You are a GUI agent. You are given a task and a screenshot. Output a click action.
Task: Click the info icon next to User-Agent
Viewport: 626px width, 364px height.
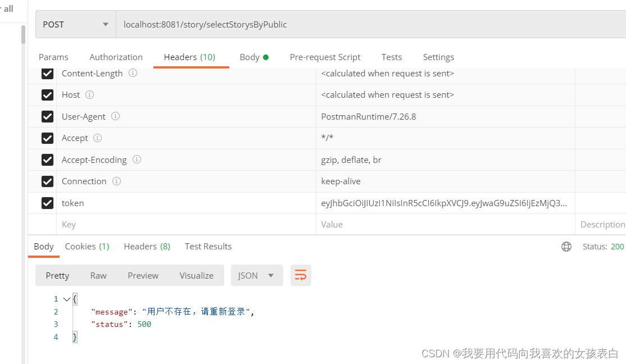[x=115, y=116]
